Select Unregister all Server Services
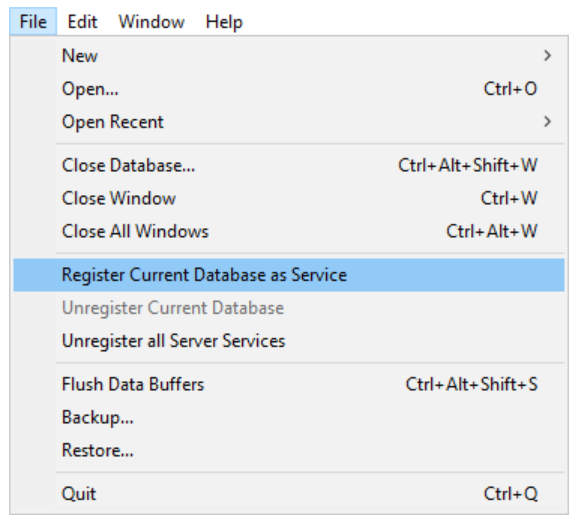The height and width of the screenshot is (526, 580). 289,341
